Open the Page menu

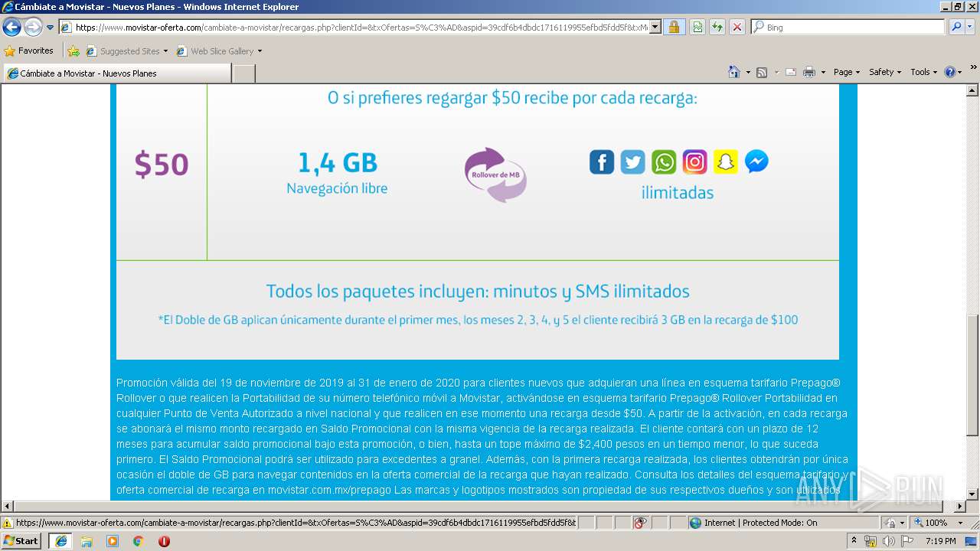[847, 72]
